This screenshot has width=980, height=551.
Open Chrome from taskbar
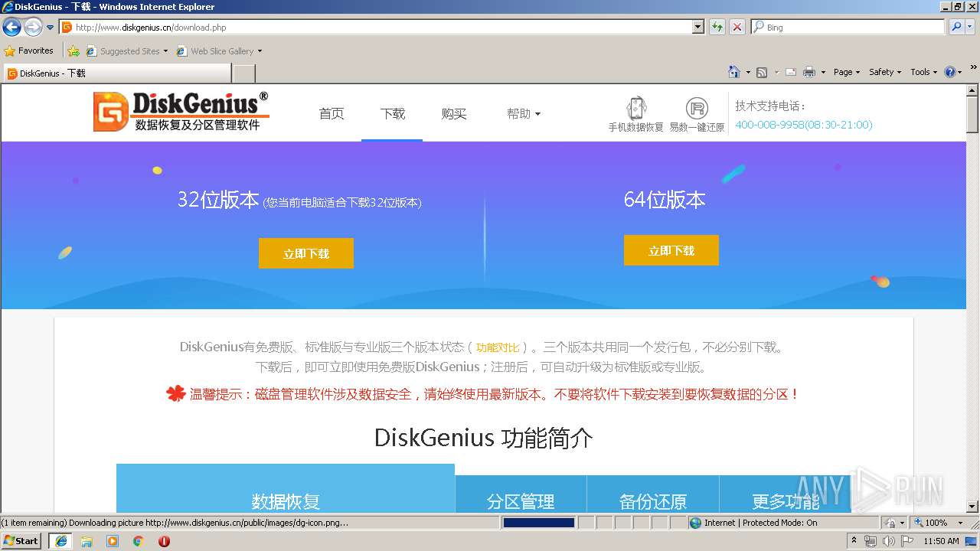coord(139,541)
